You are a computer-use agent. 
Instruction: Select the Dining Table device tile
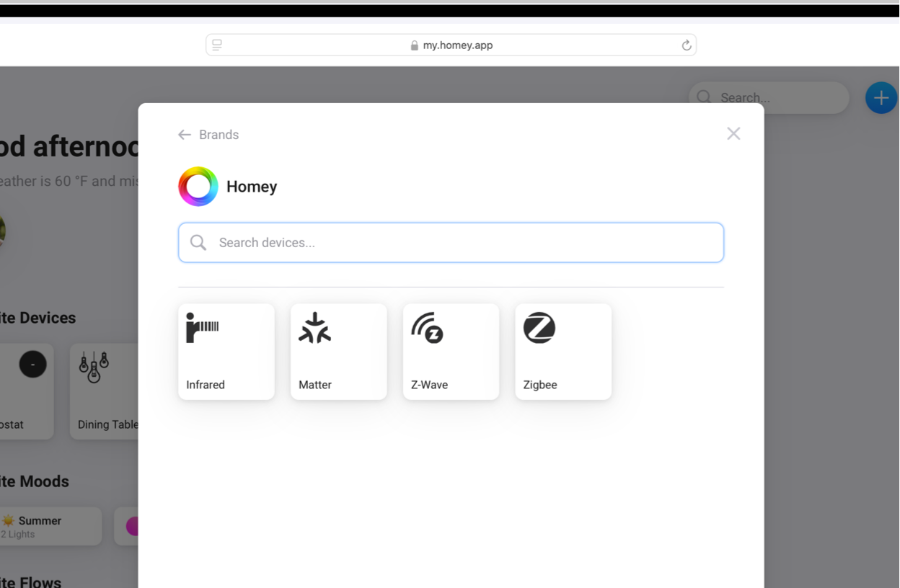(105, 391)
